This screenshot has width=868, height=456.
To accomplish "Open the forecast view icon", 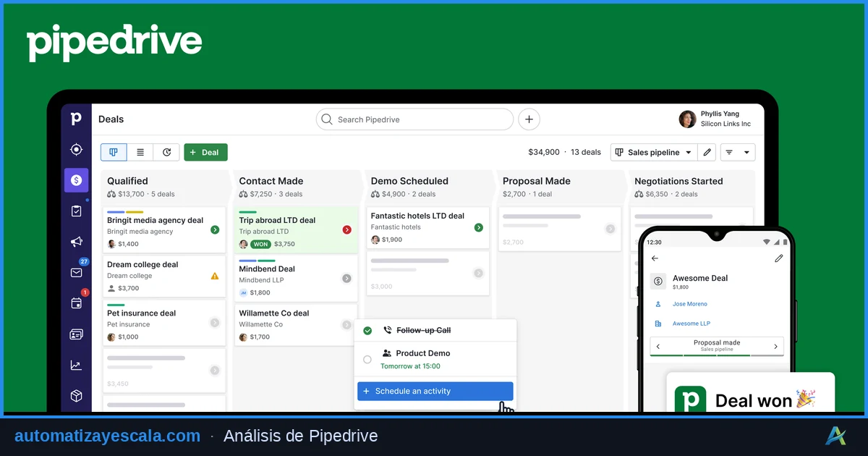I will point(167,152).
